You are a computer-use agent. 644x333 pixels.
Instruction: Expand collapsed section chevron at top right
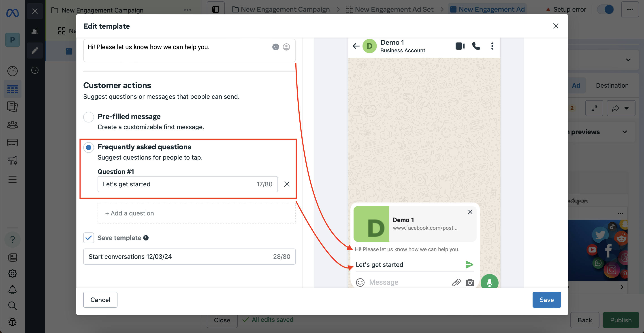628,60
